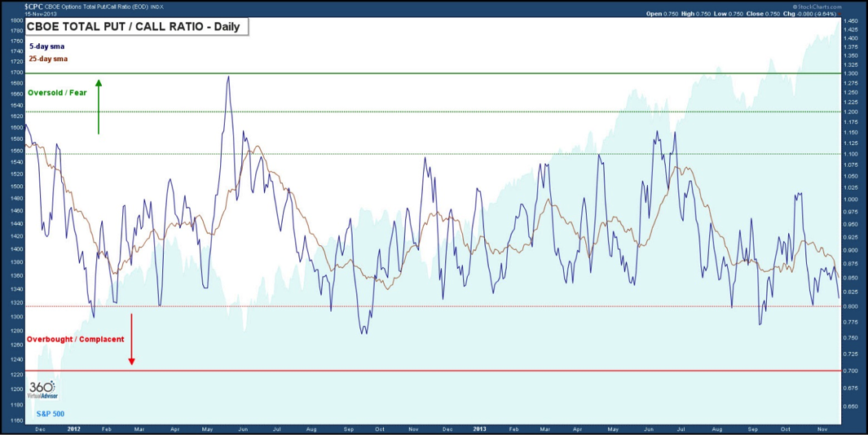Click the 2012 year marker on time axis
The image size is (868, 435).
(73, 427)
